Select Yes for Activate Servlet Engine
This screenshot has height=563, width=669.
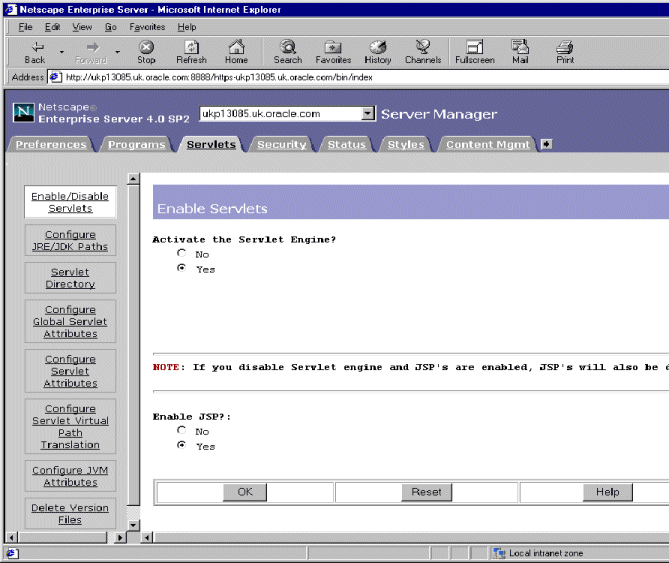click(x=182, y=268)
